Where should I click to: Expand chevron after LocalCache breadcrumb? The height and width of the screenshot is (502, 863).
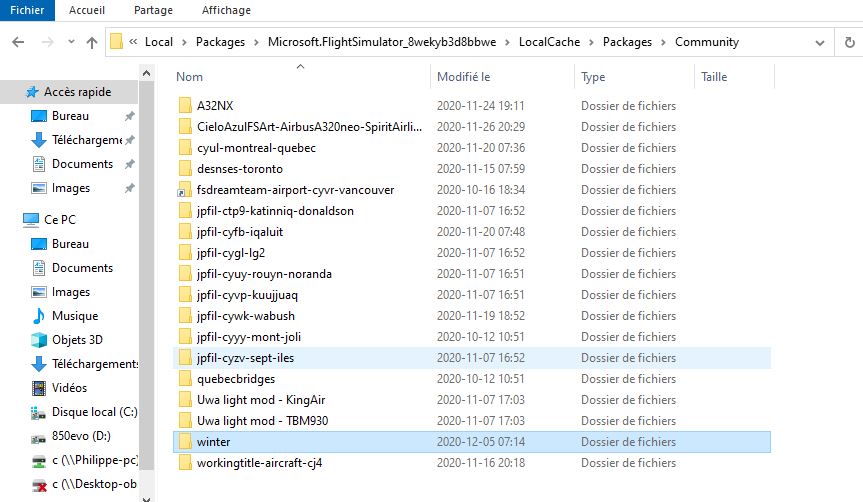[591, 42]
